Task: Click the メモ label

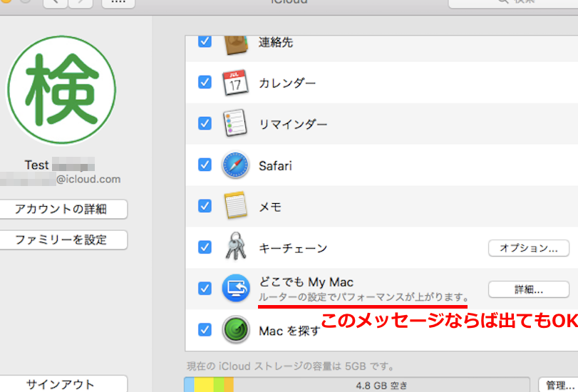Action: click(270, 207)
